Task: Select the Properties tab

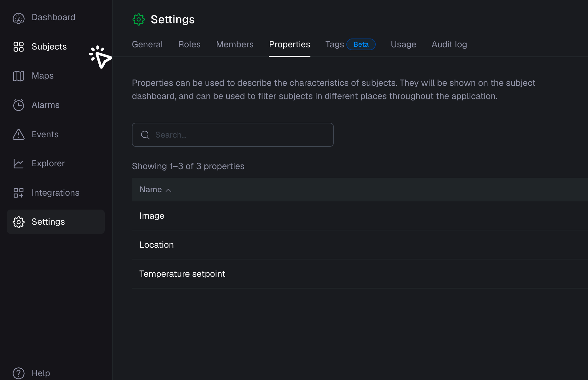Action: coord(290,45)
